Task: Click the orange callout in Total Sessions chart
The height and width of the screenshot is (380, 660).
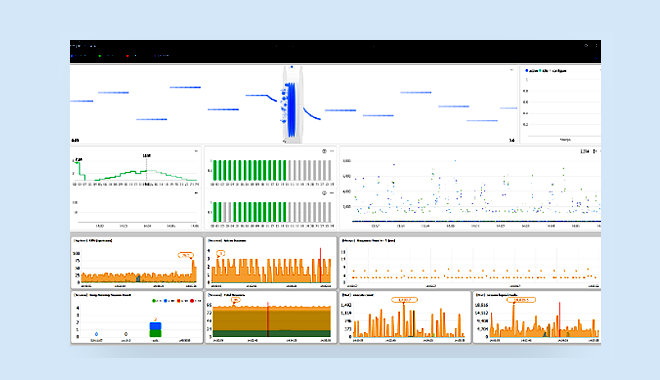Action: [236, 300]
